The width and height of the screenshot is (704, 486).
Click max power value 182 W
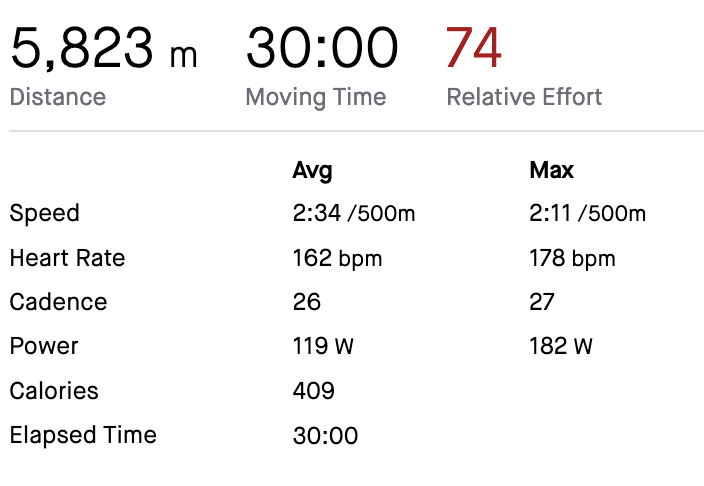(x=561, y=346)
